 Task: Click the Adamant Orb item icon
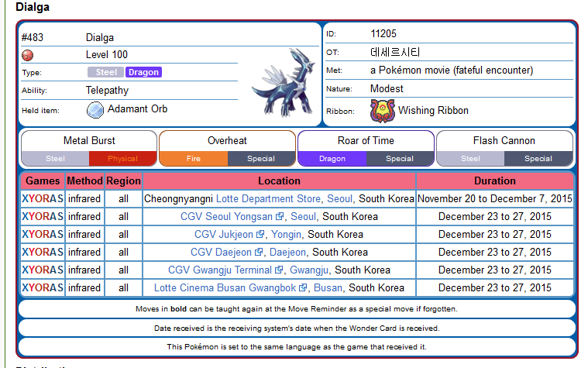[x=95, y=110]
